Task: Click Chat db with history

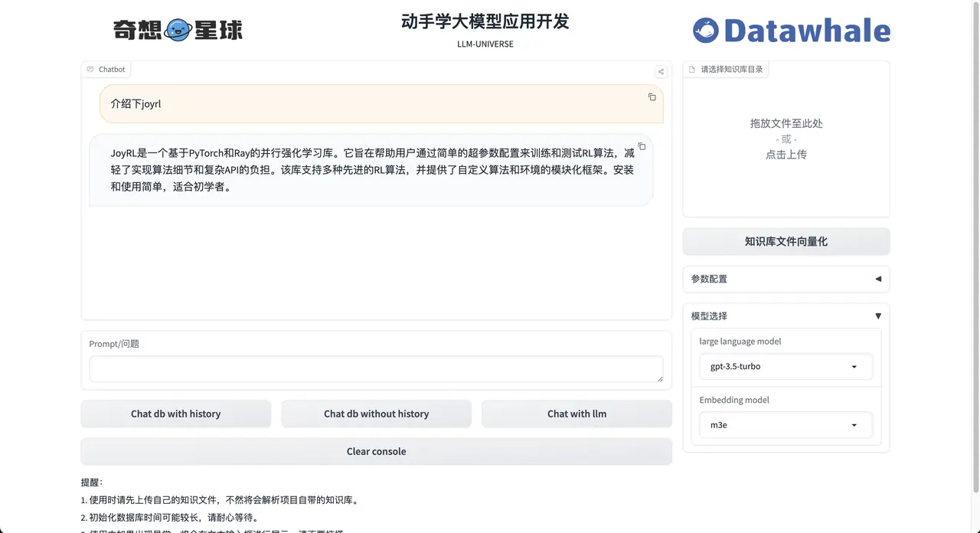Action: pos(175,414)
